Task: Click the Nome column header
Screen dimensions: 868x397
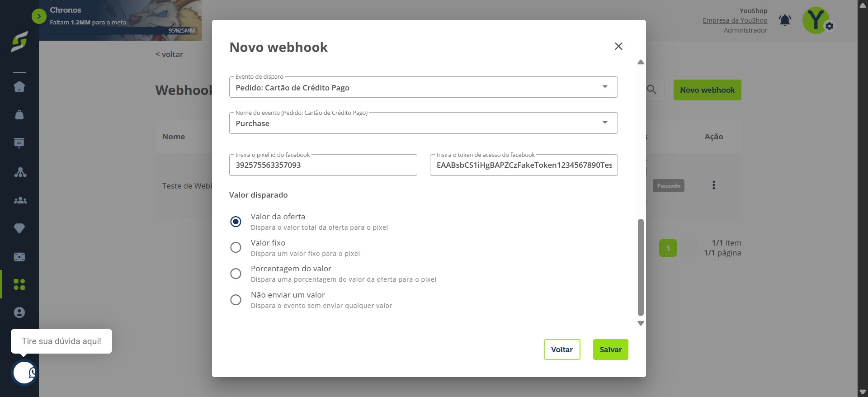Action: 174,137
